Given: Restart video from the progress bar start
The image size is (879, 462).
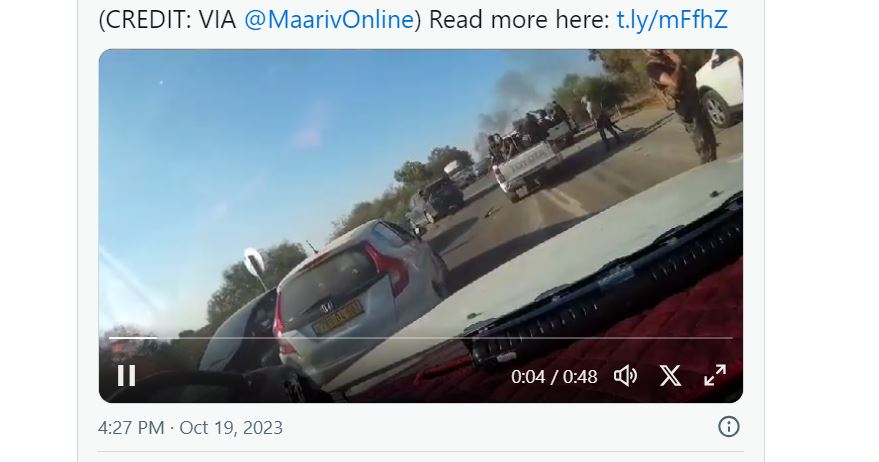Looking at the screenshot, I should point(110,338).
